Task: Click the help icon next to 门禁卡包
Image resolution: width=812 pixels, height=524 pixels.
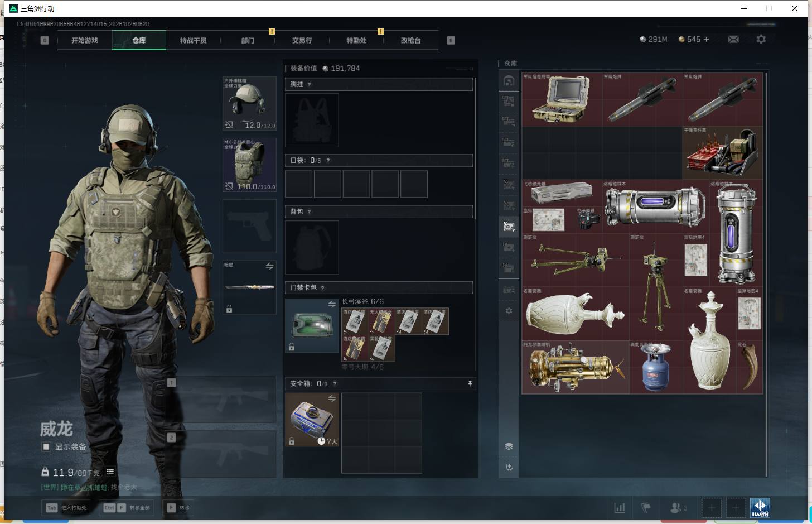Action: point(322,288)
